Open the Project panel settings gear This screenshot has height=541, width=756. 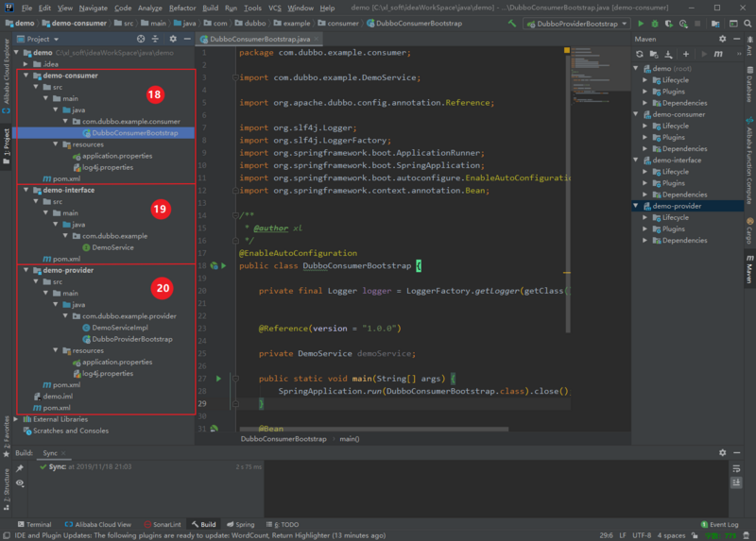coord(173,40)
